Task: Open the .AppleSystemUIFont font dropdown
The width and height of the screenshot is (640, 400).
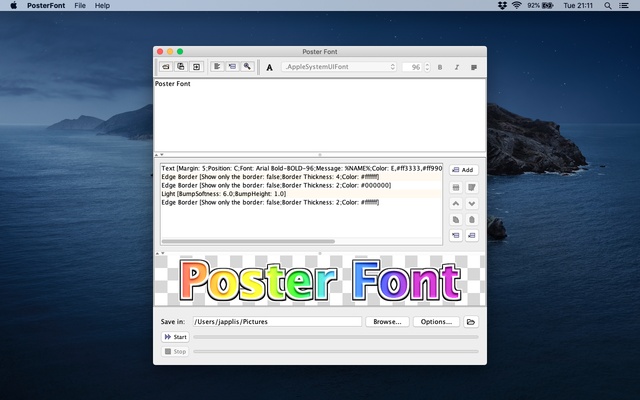Action: 339,67
